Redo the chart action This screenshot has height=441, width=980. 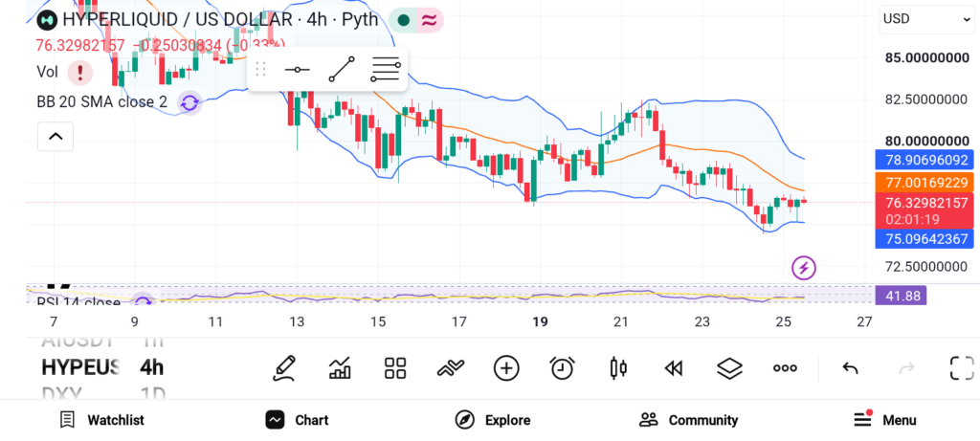[x=906, y=368]
